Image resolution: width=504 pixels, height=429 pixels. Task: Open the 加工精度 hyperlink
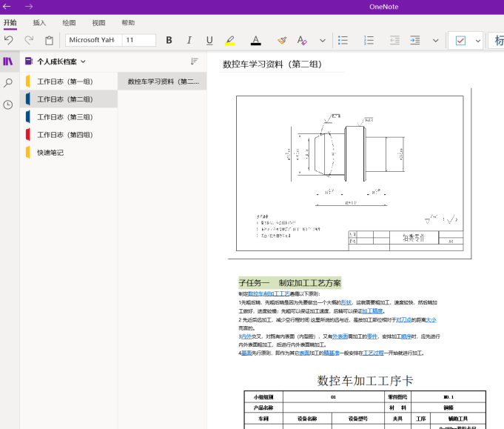pyautogui.click(x=372, y=311)
